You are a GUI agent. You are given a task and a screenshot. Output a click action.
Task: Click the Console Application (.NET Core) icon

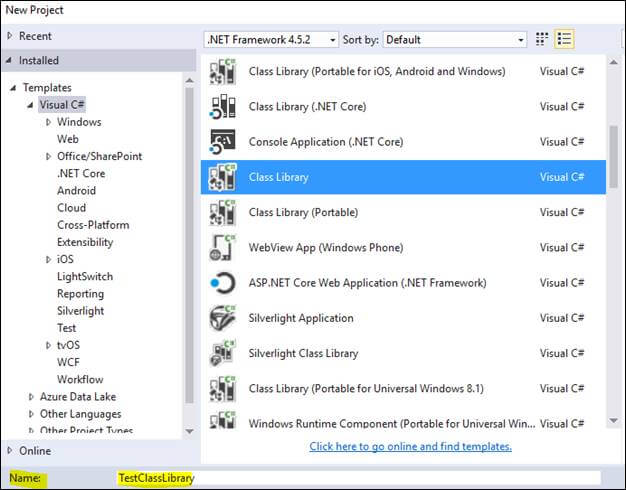(x=223, y=142)
